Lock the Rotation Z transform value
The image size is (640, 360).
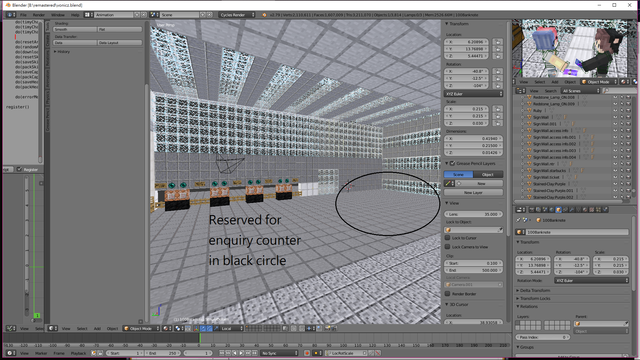pyautogui.click(x=497, y=85)
